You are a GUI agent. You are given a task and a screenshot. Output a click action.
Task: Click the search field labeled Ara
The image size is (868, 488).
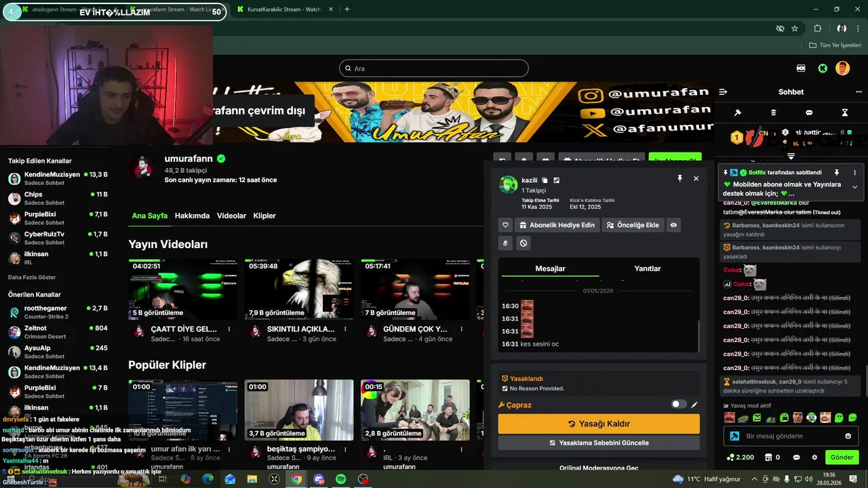pos(434,68)
